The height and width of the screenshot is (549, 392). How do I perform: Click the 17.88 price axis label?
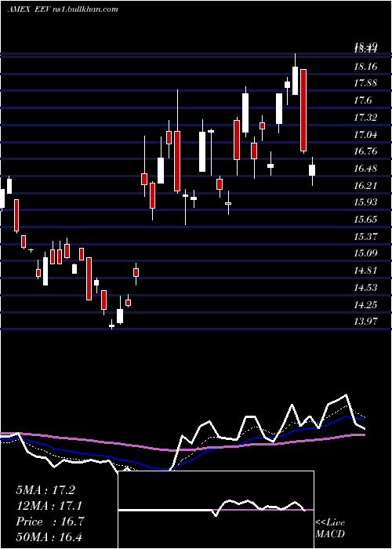[366, 83]
